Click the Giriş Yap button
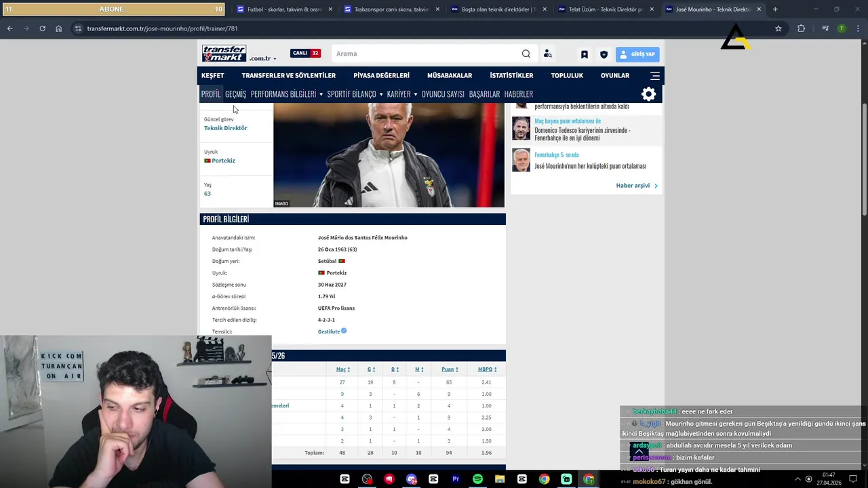The width and height of the screenshot is (868, 488). click(637, 54)
